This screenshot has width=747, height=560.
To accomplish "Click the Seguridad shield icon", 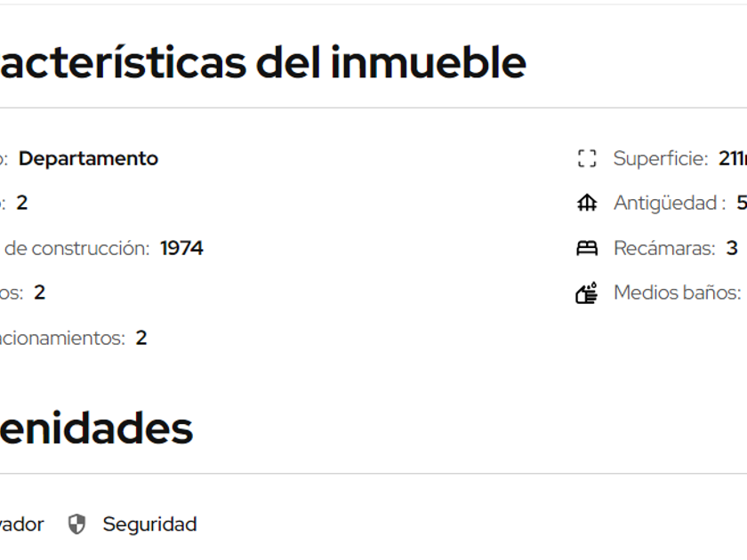I will (77, 524).
